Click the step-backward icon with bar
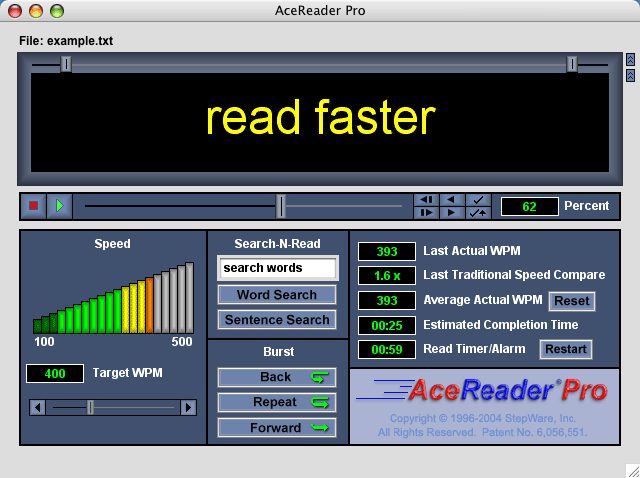Screen dimensions: 640x478 [426, 200]
